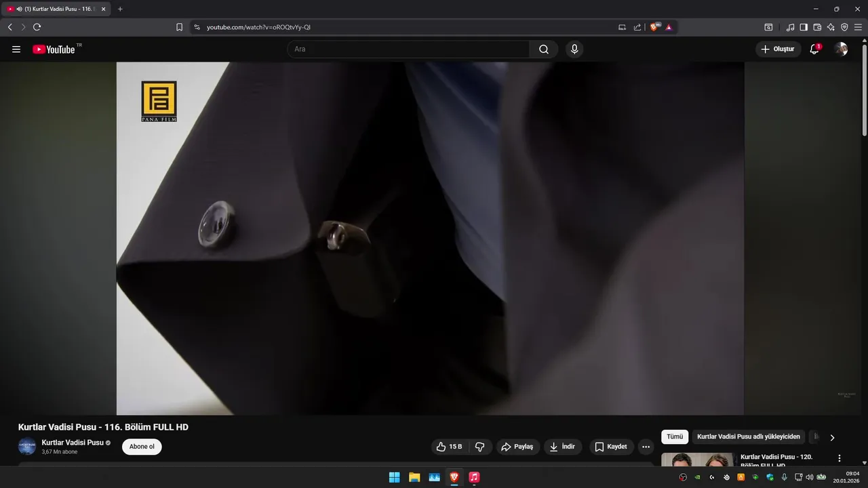Open the channel avatar thumbnail

coord(27,447)
